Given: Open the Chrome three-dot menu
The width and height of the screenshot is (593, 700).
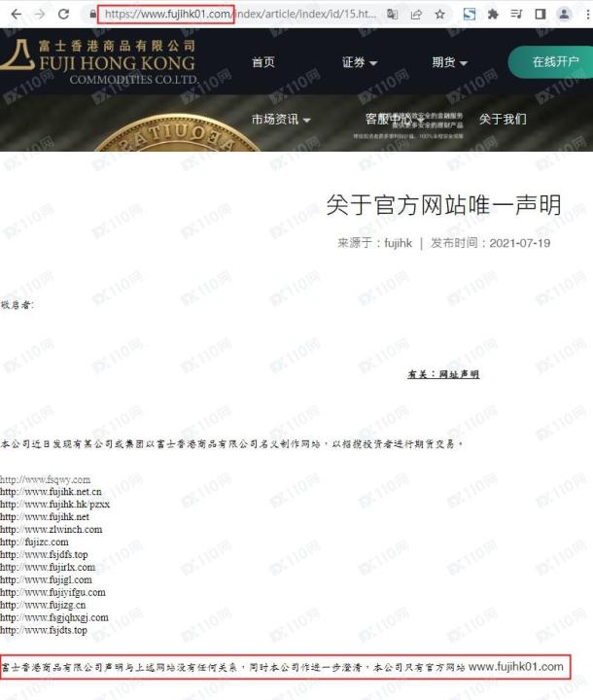Looking at the screenshot, I should 587,15.
